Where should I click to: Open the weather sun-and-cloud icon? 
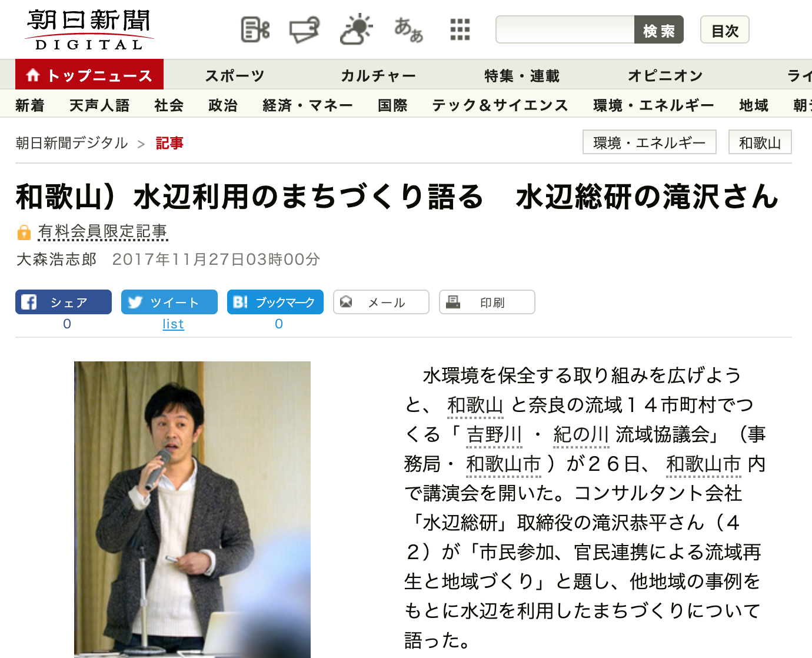pyautogui.click(x=356, y=29)
